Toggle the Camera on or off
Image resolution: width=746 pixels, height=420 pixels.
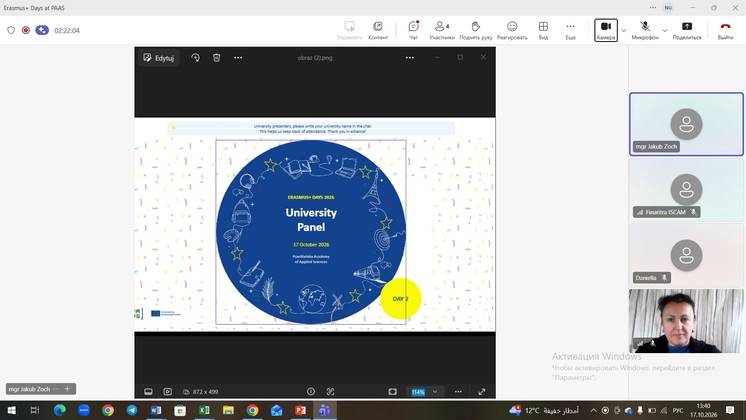(x=606, y=30)
